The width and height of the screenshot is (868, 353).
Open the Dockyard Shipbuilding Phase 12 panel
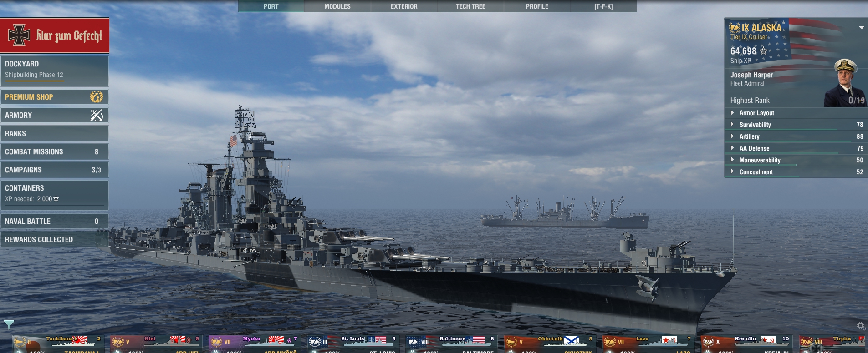click(55, 71)
